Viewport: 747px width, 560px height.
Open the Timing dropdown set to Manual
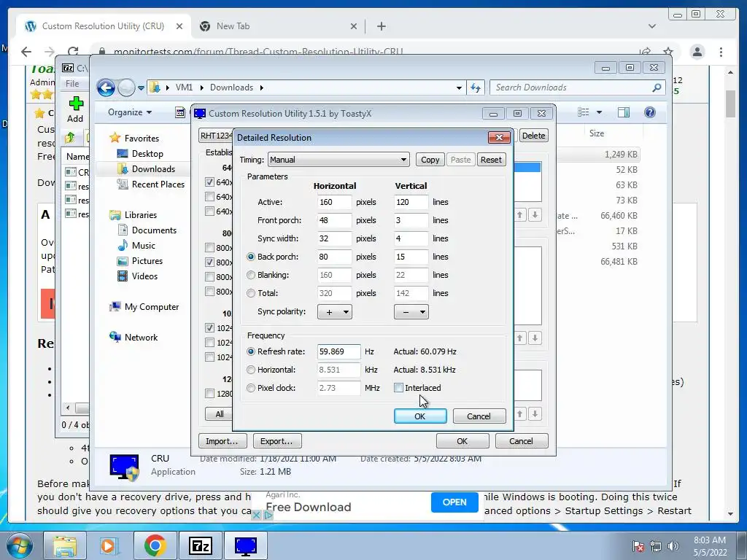point(338,160)
